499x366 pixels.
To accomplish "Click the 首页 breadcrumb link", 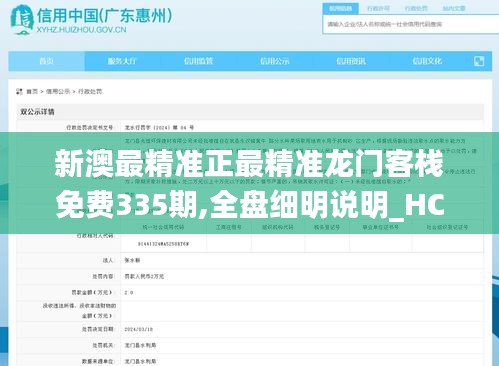I will 32,91.
